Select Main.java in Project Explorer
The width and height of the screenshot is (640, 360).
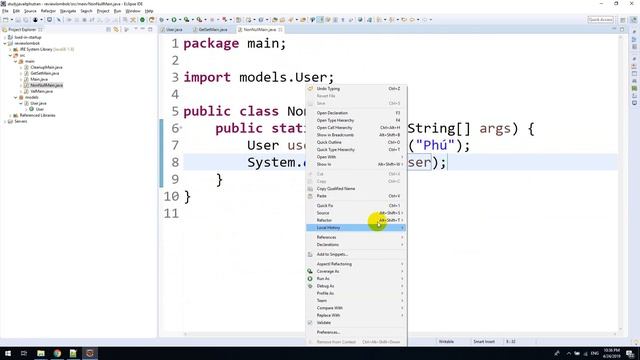39,79
